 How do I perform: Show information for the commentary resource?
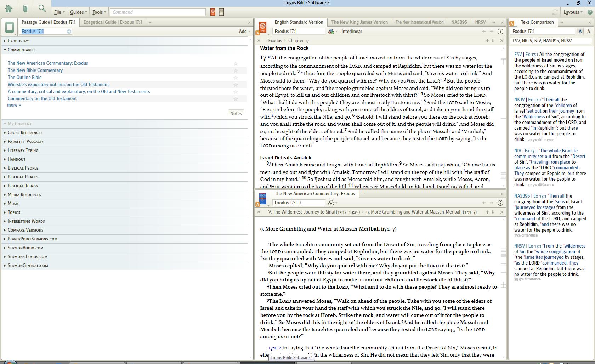click(x=500, y=203)
